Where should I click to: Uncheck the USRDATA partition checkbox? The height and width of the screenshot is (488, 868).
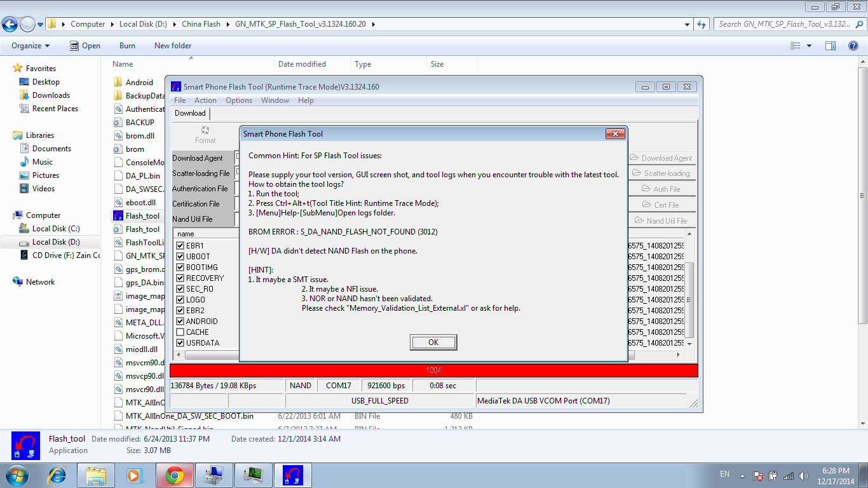click(x=180, y=342)
